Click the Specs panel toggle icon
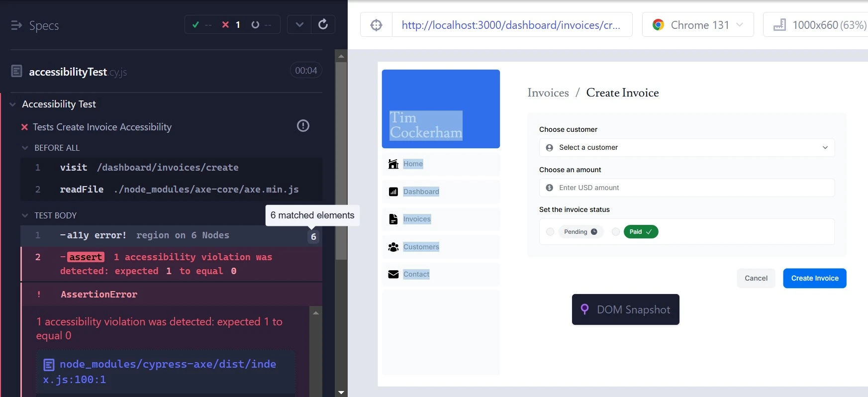Screen dimensions: 868x397 tap(16, 25)
